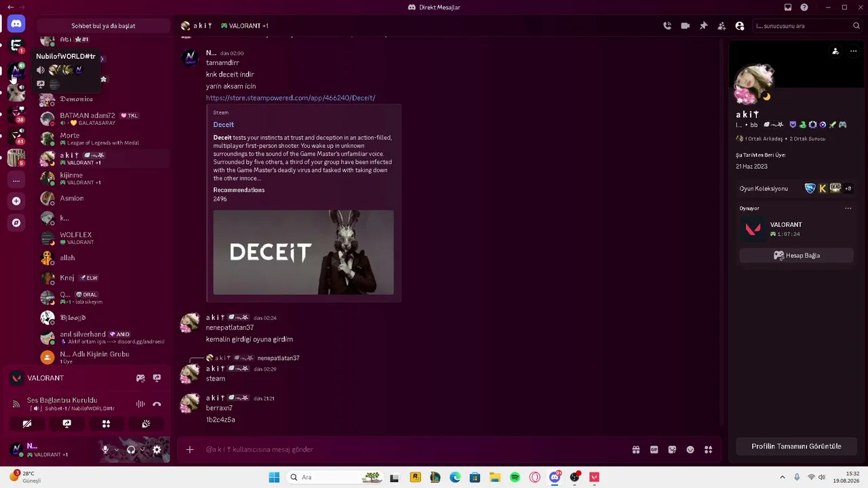Image resolution: width=868 pixels, height=488 pixels.
Task: Open WOLFLEX direct message
Action: [103, 238]
